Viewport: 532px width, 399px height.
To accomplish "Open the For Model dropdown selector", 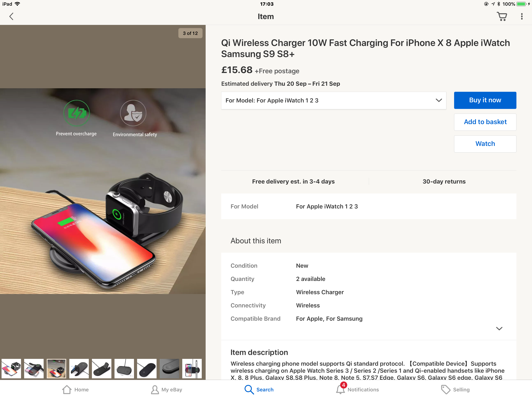I will (334, 100).
